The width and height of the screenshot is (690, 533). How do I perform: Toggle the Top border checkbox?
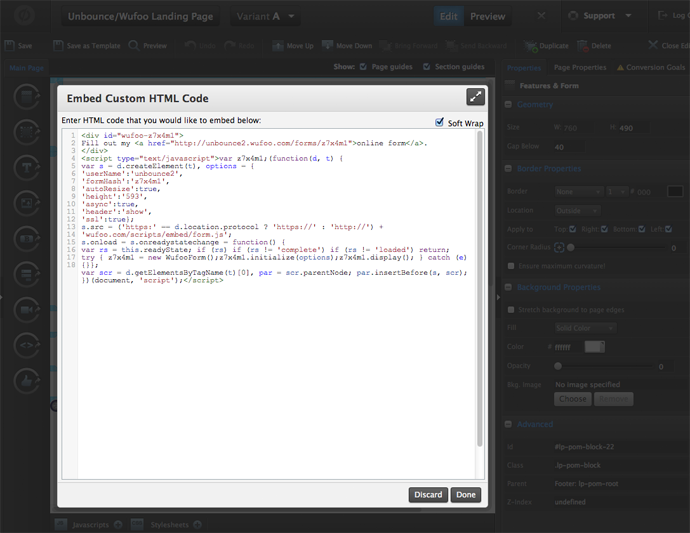tap(573, 229)
